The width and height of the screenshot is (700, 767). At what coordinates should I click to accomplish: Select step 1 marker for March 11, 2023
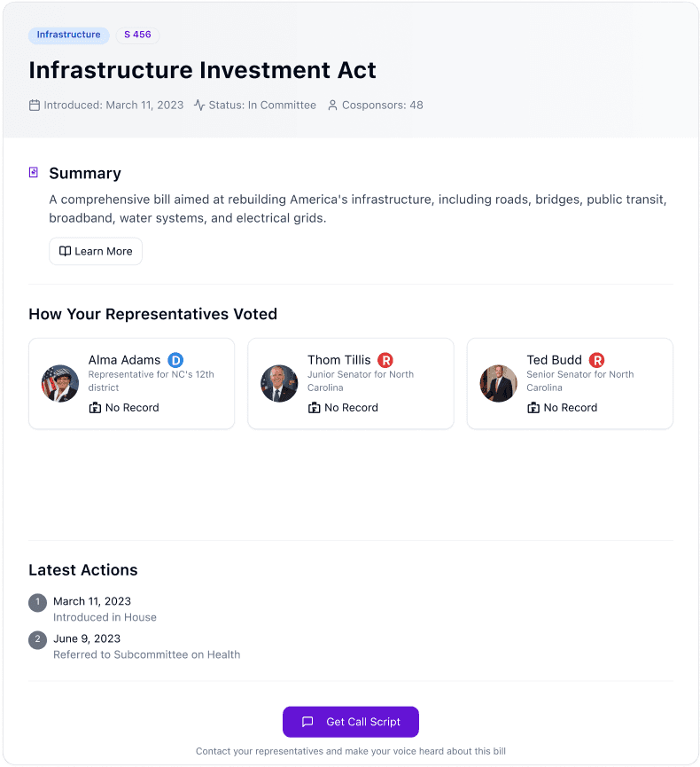(x=37, y=603)
